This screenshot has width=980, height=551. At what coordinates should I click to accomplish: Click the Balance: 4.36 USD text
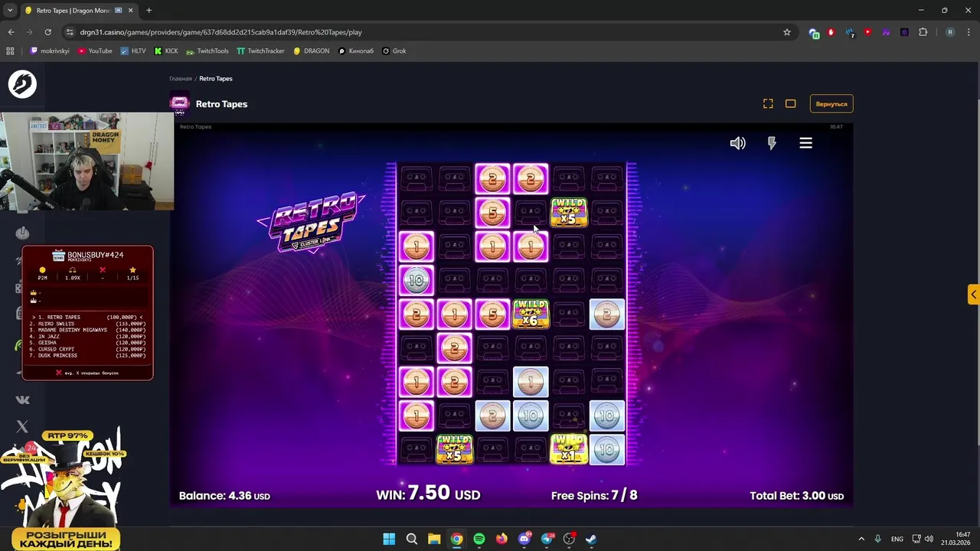click(224, 496)
